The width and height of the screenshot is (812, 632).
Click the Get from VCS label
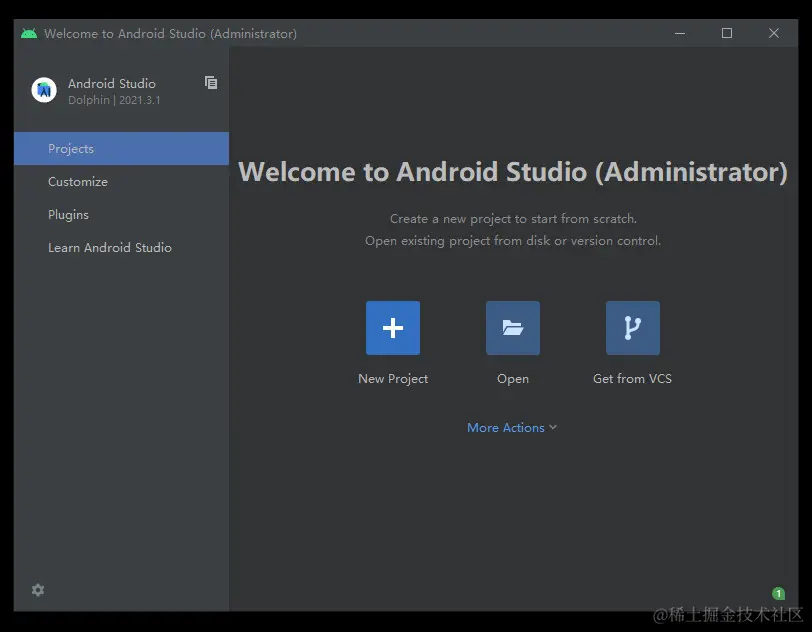point(632,379)
